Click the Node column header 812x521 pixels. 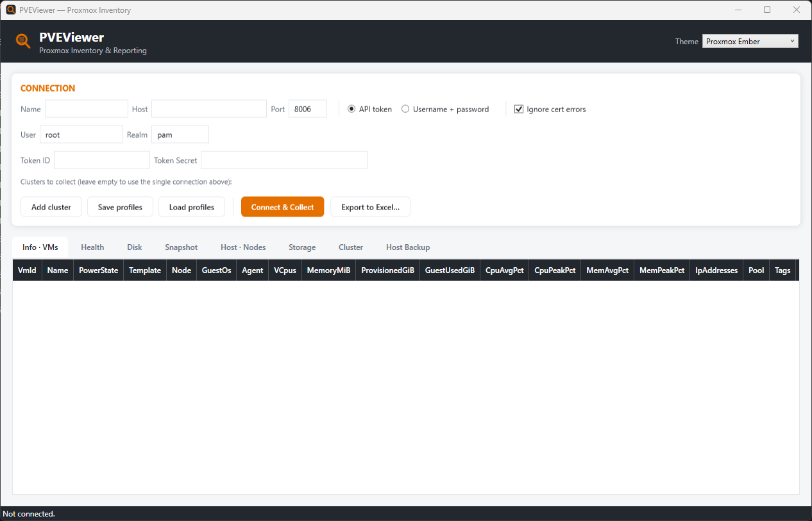point(182,270)
